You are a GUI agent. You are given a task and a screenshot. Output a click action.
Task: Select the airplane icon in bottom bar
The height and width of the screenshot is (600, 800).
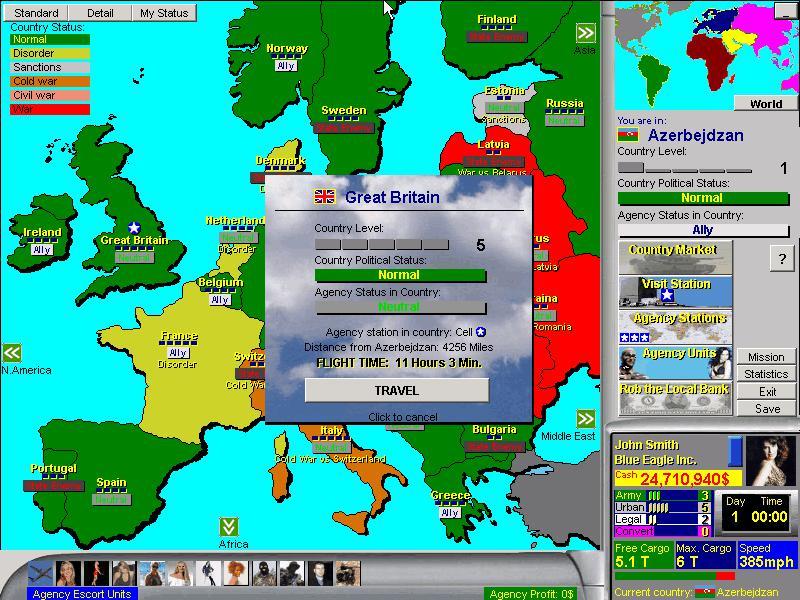pos(41,574)
